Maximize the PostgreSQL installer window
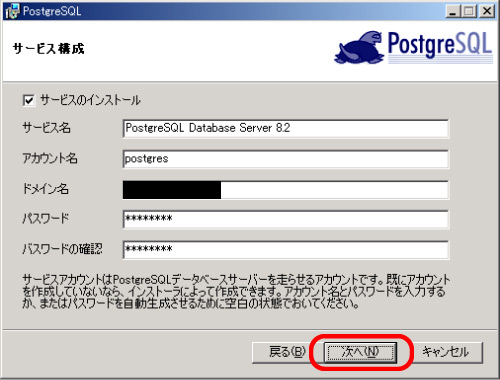500x380 pixels. [x=469, y=11]
